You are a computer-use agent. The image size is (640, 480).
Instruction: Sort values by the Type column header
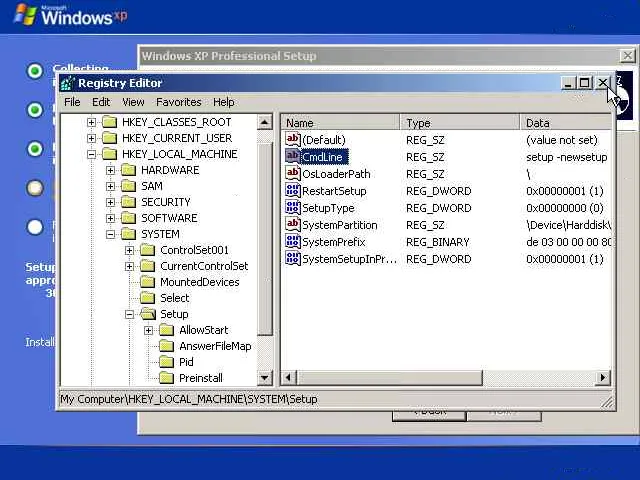point(460,122)
